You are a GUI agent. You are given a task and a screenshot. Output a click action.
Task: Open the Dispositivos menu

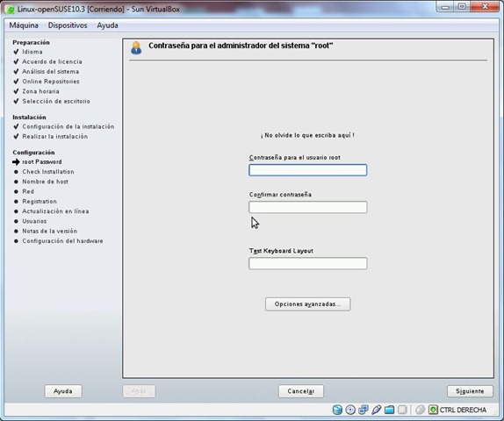[x=68, y=25]
